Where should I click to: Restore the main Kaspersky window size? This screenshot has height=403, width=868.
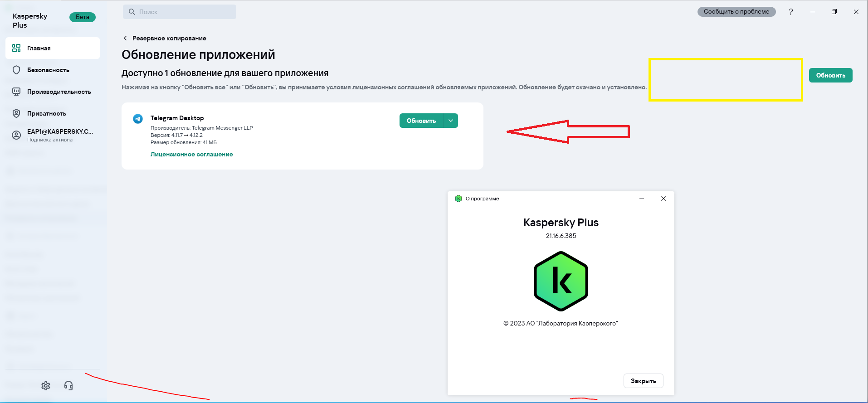834,12
